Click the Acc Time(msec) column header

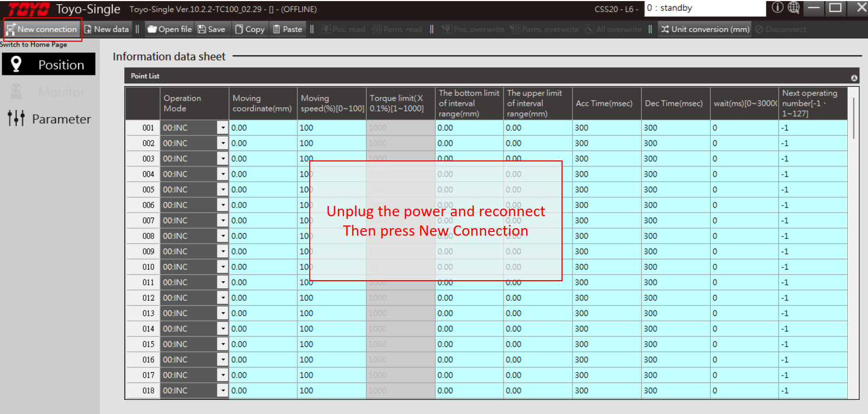pos(607,104)
